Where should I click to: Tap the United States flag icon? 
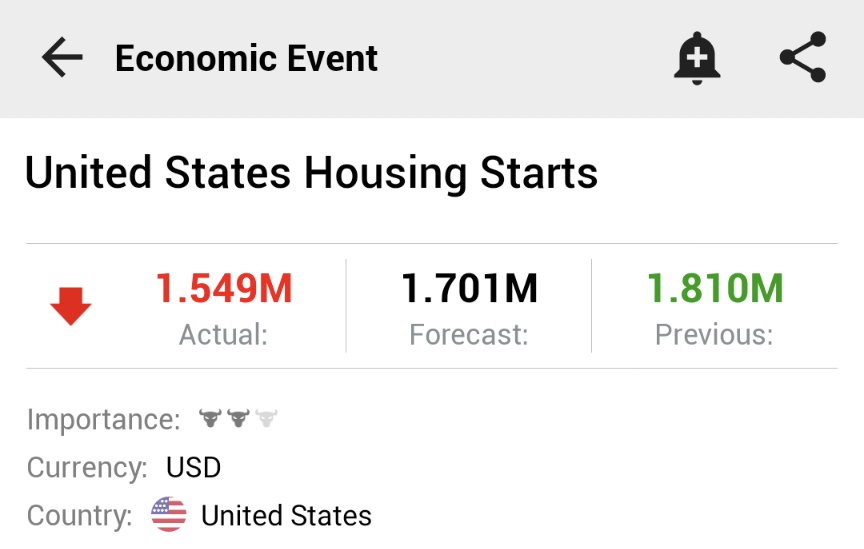tap(169, 515)
